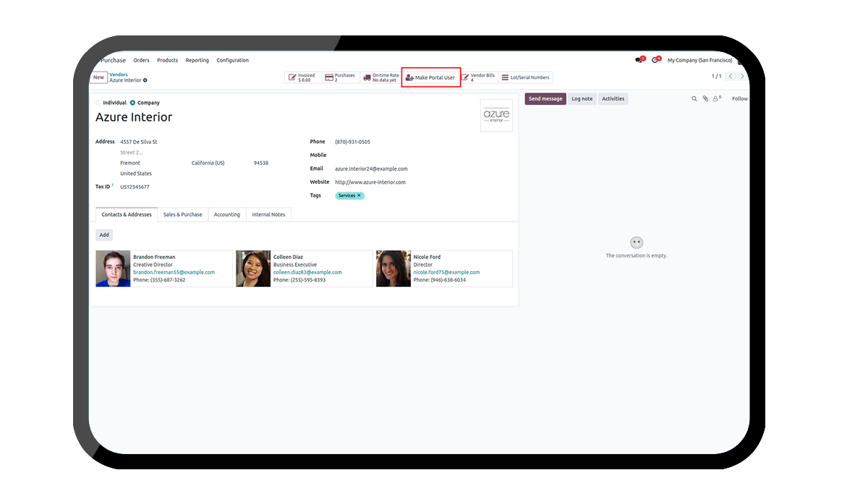The height and width of the screenshot is (504, 868).
Task: Search messages with magnifier icon
Action: pyautogui.click(x=694, y=99)
